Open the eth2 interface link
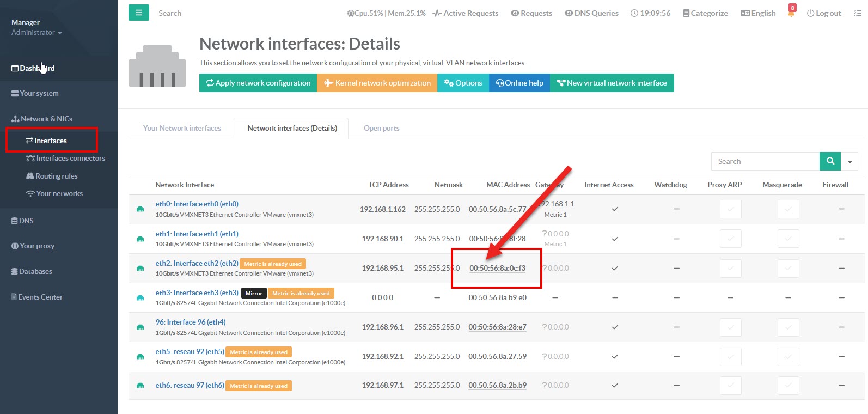The height and width of the screenshot is (414, 868). pyautogui.click(x=197, y=263)
